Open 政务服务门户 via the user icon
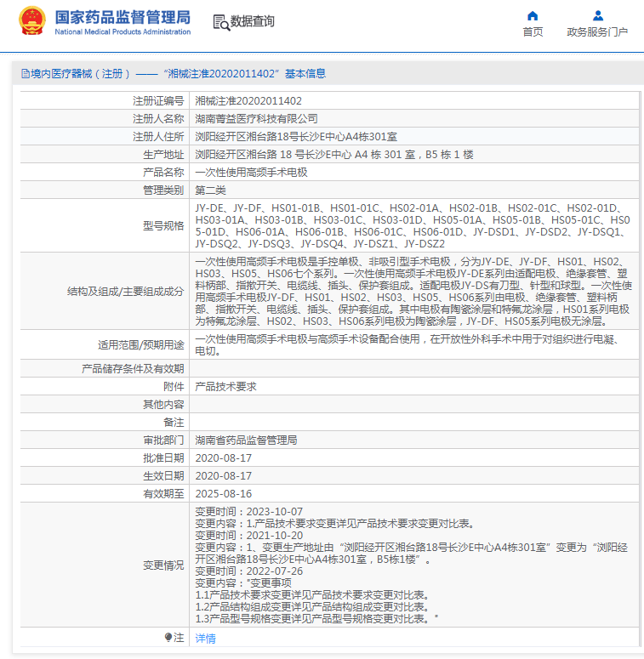The height and width of the screenshot is (659, 644). (x=598, y=16)
